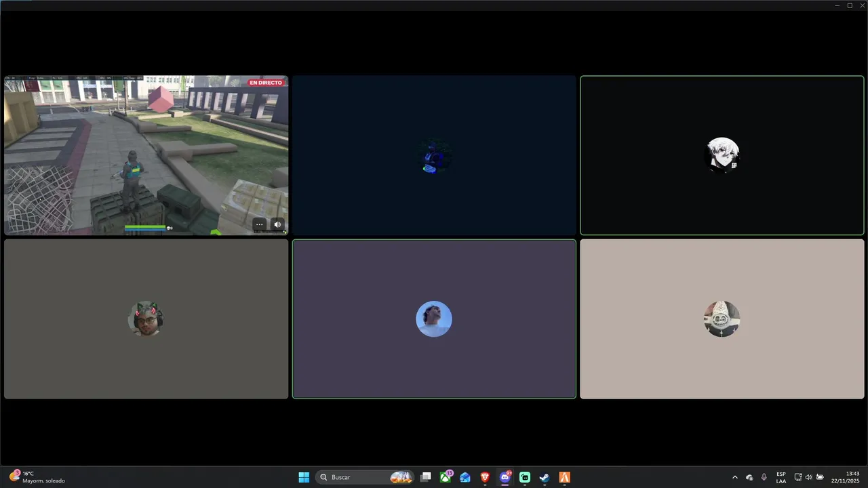
Task: Click the OneDrive cloud tray icon
Action: tap(749, 477)
